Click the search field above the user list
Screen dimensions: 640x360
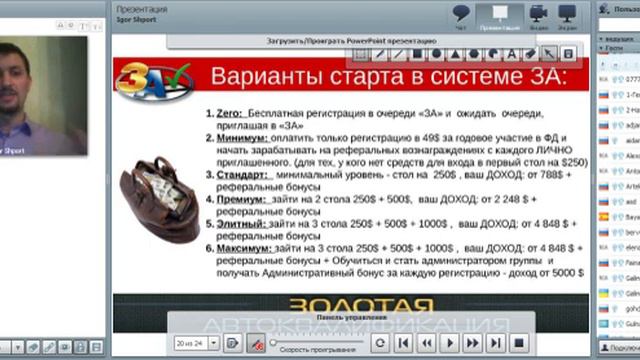[x=619, y=24]
